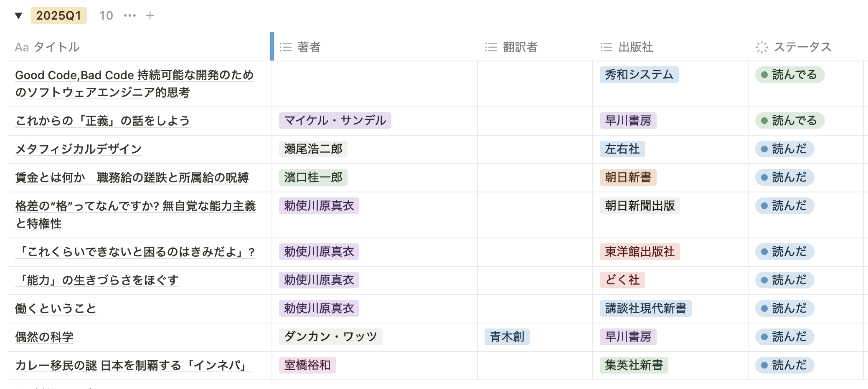The height and width of the screenshot is (389, 868).
Task: Add a new item to the 2025Q1 group
Action: [x=150, y=16]
